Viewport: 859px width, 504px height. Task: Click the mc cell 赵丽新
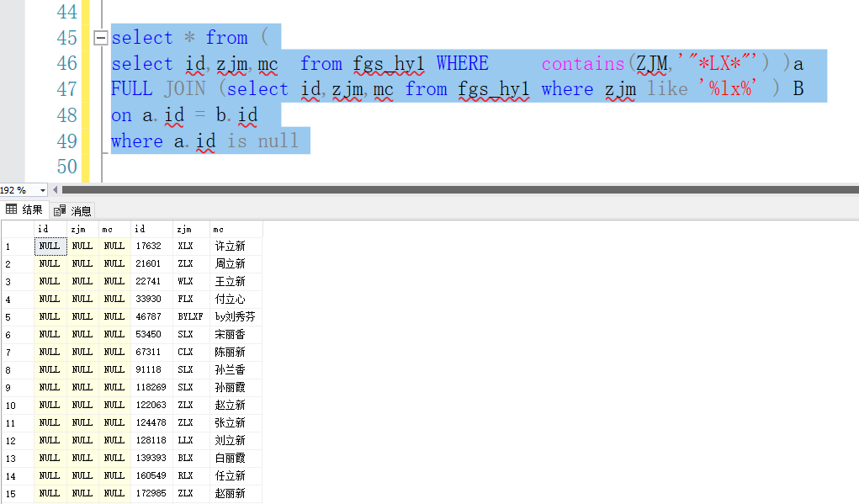(x=236, y=494)
